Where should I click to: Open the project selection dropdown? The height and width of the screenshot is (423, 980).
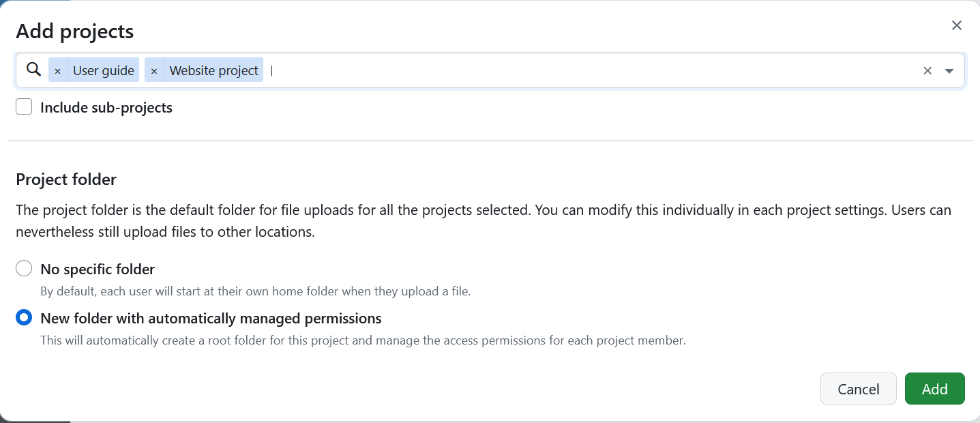pyautogui.click(x=477, y=70)
